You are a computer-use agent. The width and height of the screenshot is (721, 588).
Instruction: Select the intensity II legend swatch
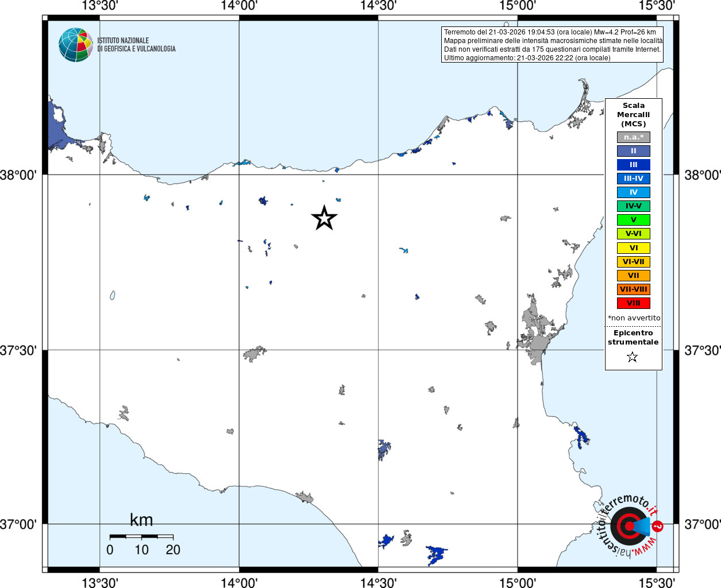pyautogui.click(x=634, y=151)
